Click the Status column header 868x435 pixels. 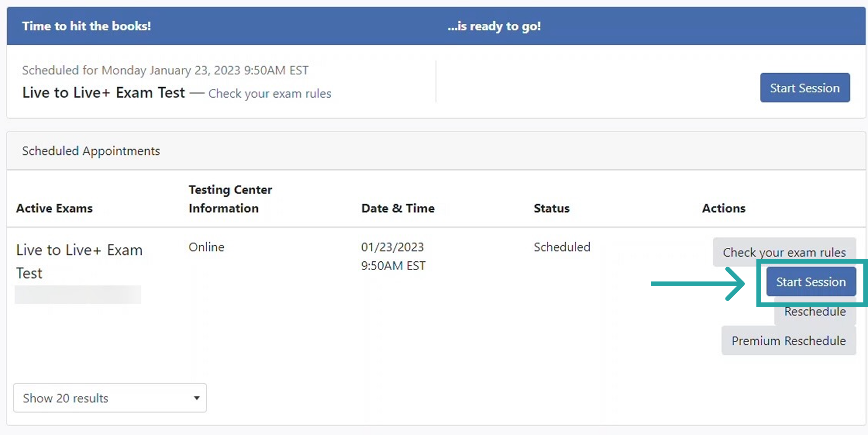pyautogui.click(x=551, y=208)
